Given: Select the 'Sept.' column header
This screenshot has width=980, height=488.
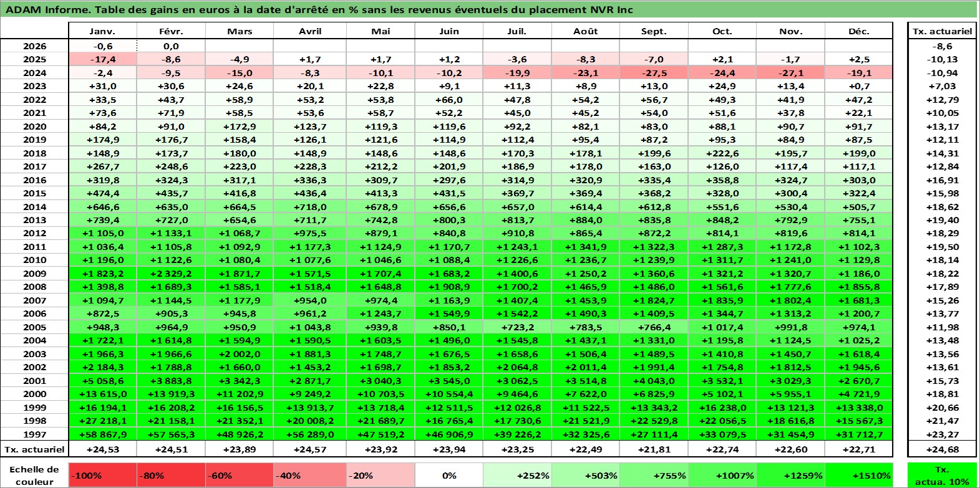Looking at the screenshot, I should [654, 31].
